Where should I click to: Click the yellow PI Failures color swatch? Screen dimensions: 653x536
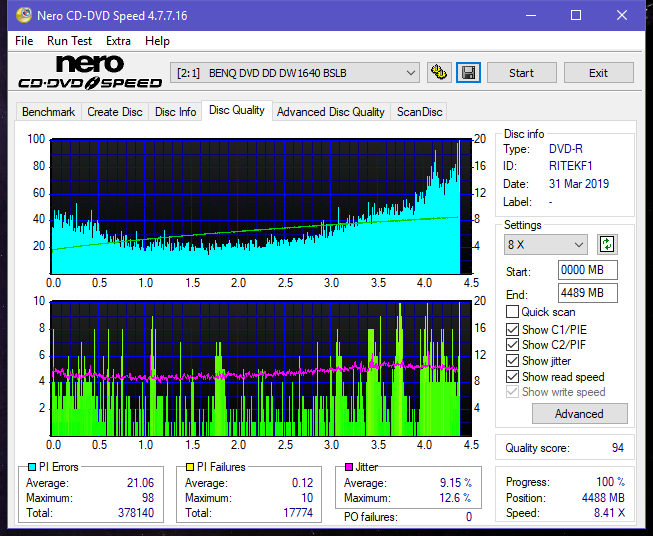pos(190,467)
